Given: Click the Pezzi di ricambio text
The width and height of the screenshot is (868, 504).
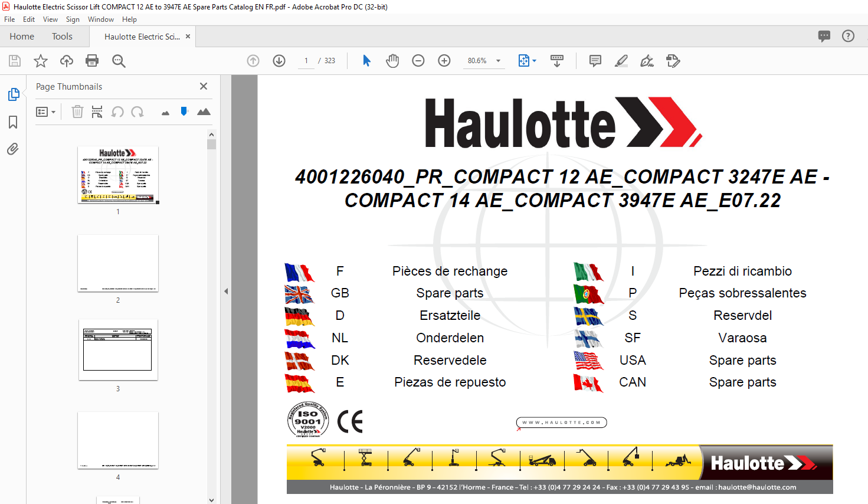Looking at the screenshot, I should pos(742,271).
